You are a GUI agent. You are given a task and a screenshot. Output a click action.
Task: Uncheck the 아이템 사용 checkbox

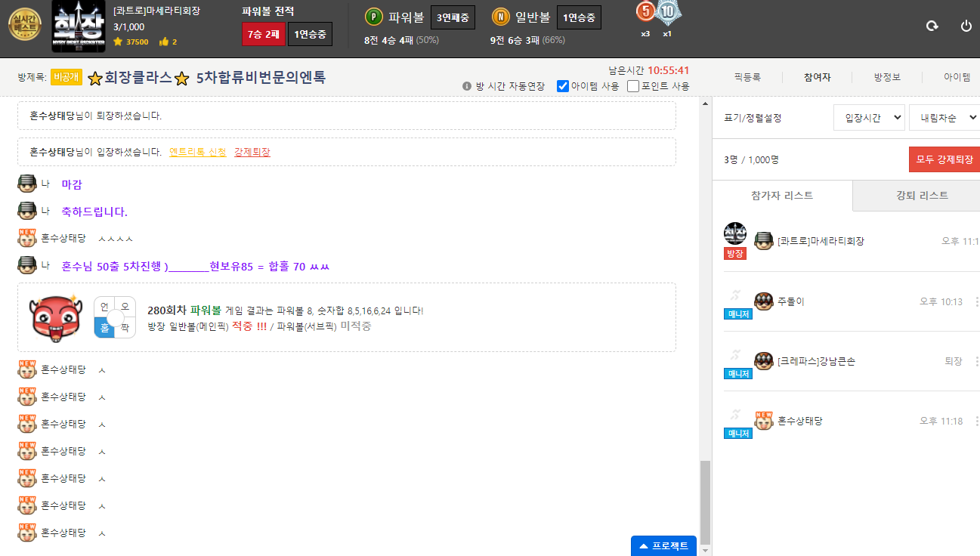point(563,86)
